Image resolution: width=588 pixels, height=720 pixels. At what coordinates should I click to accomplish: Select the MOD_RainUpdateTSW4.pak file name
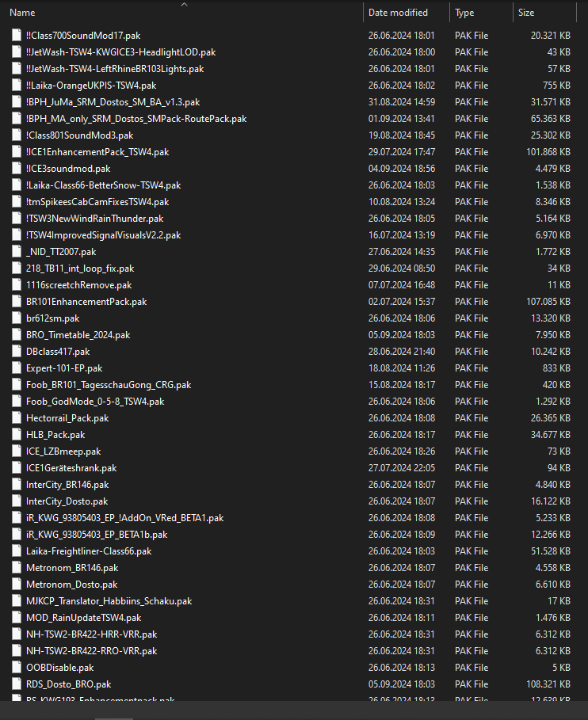(84, 618)
